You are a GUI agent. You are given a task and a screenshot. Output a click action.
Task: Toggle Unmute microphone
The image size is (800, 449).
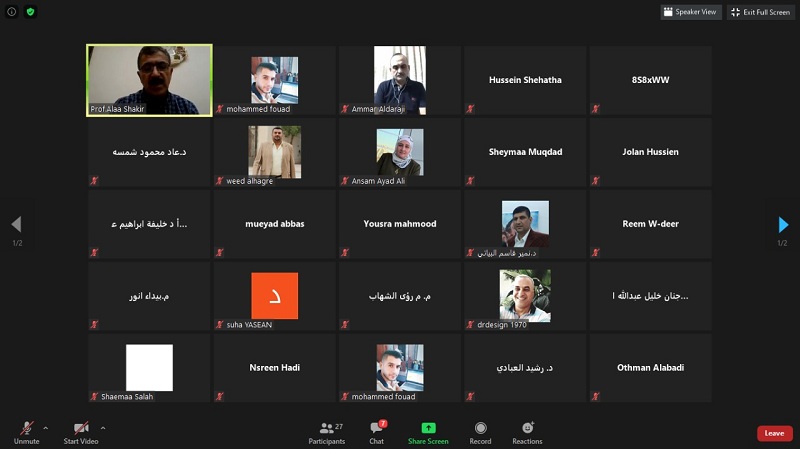27,433
